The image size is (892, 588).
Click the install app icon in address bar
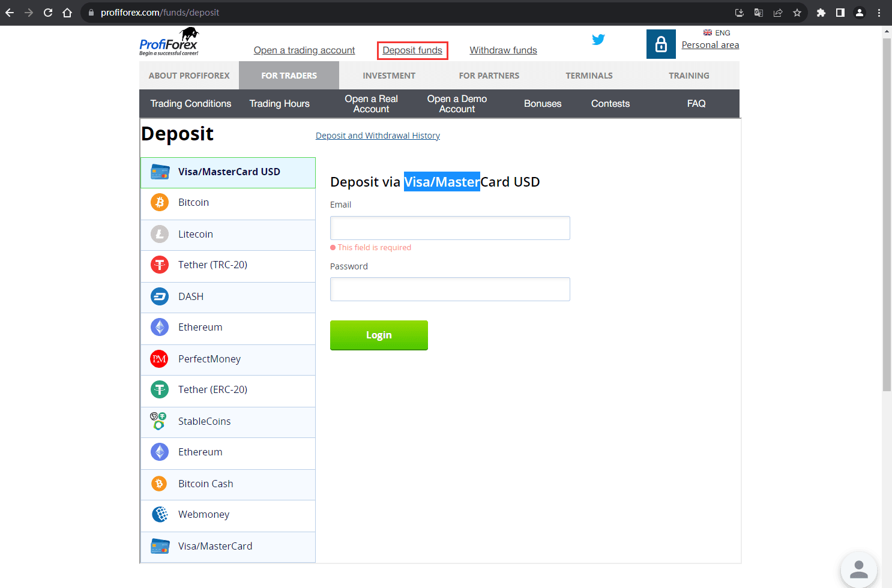click(740, 13)
